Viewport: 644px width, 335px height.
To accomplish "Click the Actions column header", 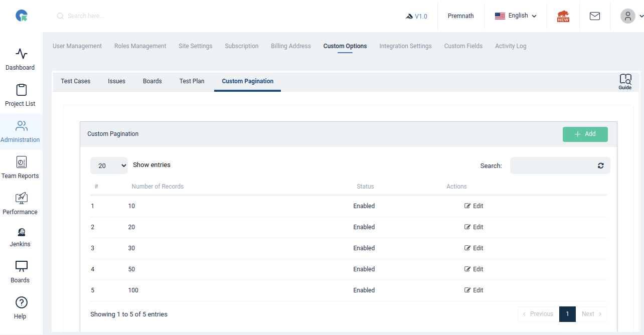I will 456,187.
